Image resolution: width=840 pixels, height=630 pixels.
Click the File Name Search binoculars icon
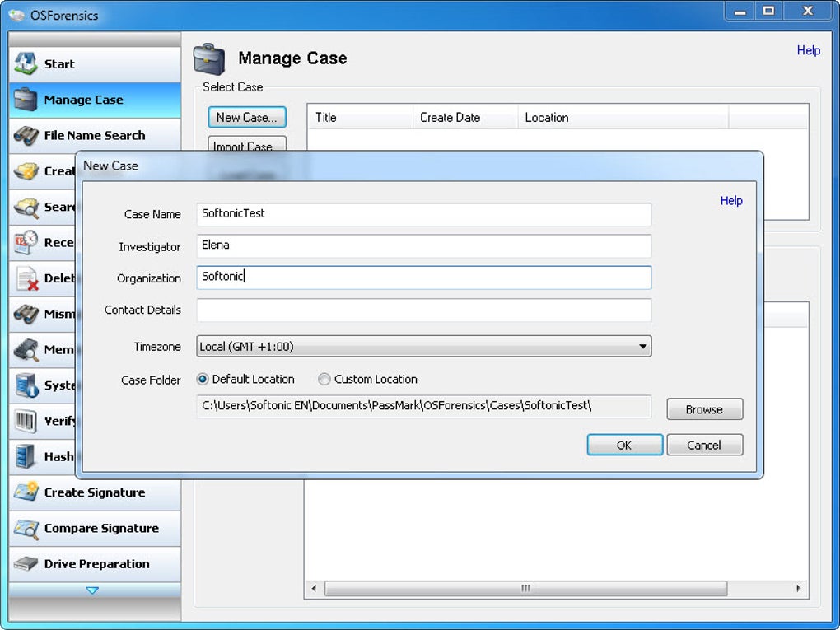tap(26, 135)
